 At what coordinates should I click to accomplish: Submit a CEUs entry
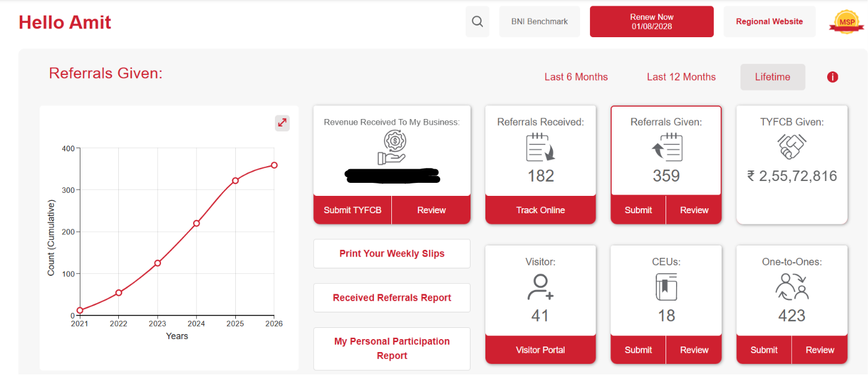[x=638, y=350]
